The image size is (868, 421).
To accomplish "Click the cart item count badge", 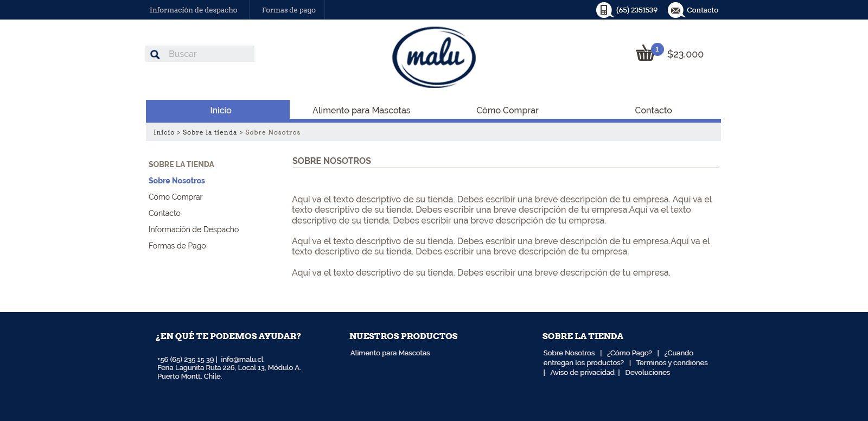I will coord(657,49).
